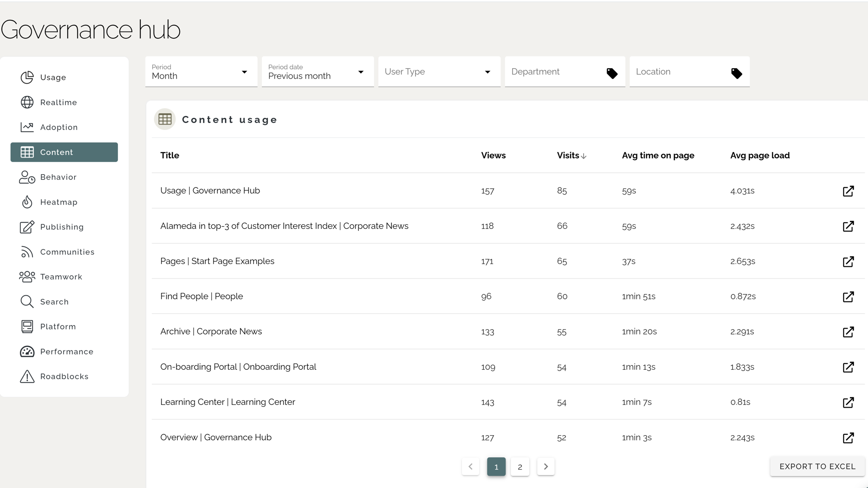Viewport: 868px width, 488px height.
Task: Expand the Period date dropdown
Action: [x=318, y=72]
